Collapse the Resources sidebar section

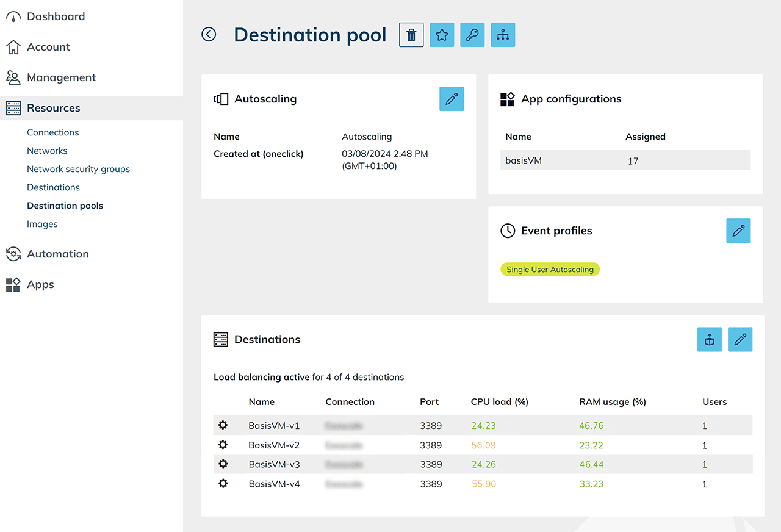pyautogui.click(x=54, y=108)
